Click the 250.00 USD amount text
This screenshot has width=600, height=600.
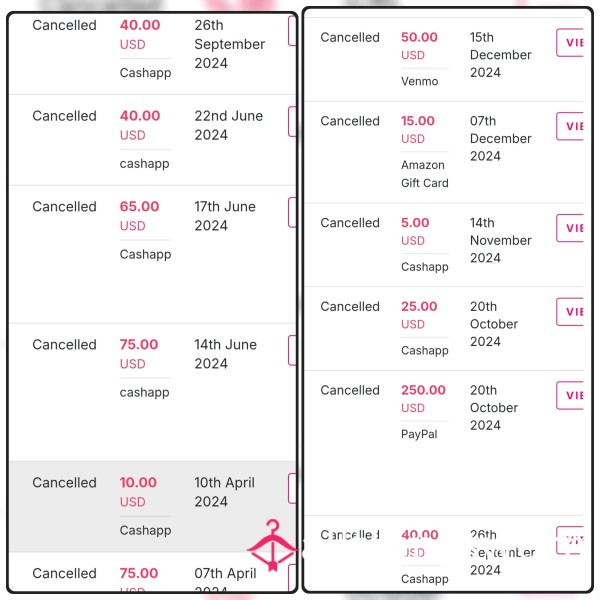point(423,390)
